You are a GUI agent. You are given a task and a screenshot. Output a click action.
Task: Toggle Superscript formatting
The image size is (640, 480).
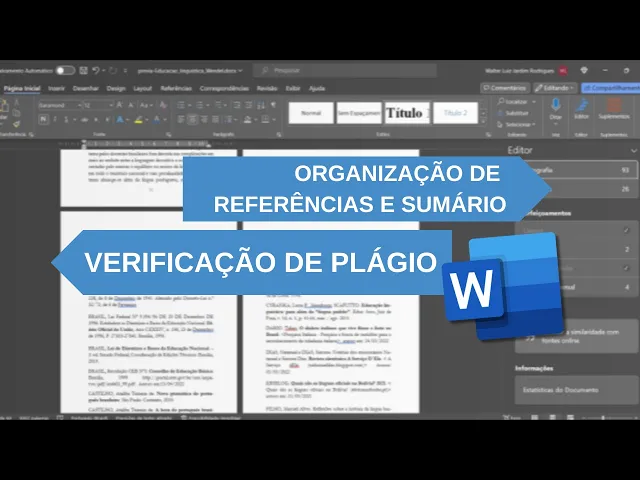107,120
